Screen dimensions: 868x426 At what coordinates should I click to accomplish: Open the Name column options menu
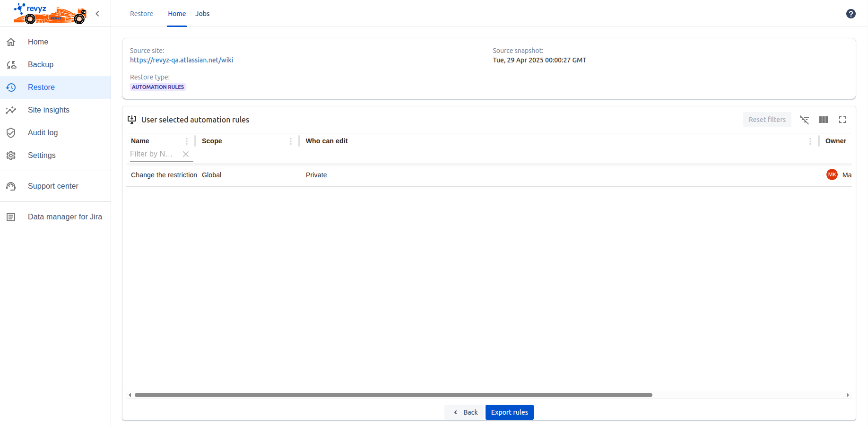tap(187, 141)
